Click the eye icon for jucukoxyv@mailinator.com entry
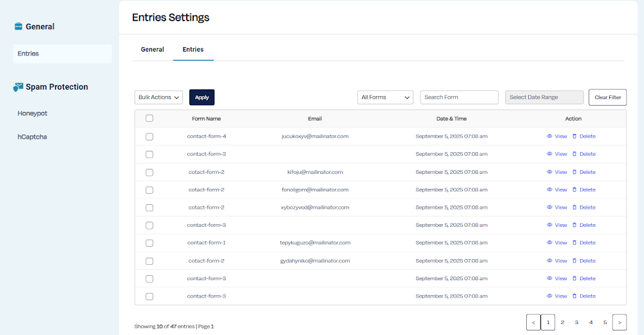Screen dimensions: 644x335 point(549,137)
